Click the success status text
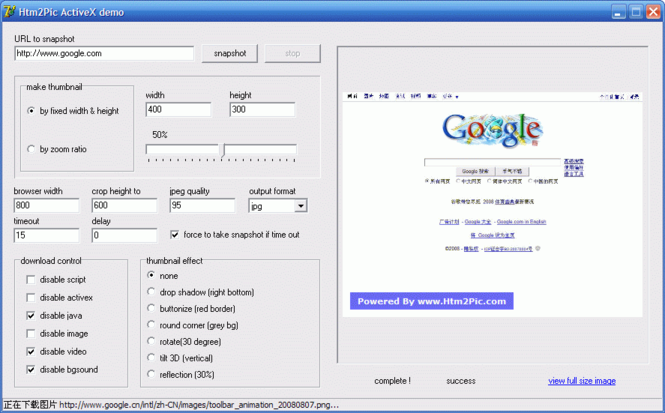Screen dimensions: 665x413 click(461, 381)
